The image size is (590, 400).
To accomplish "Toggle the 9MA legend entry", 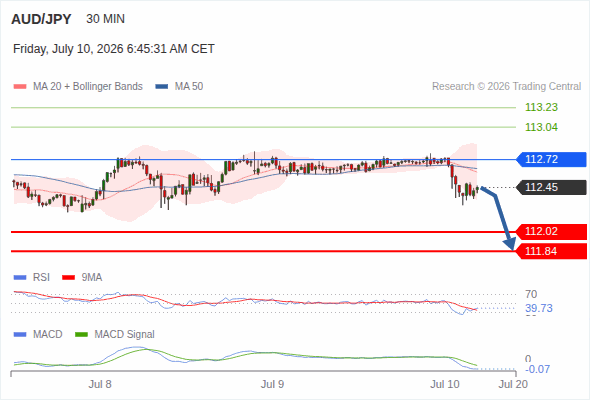I will pos(82,277).
